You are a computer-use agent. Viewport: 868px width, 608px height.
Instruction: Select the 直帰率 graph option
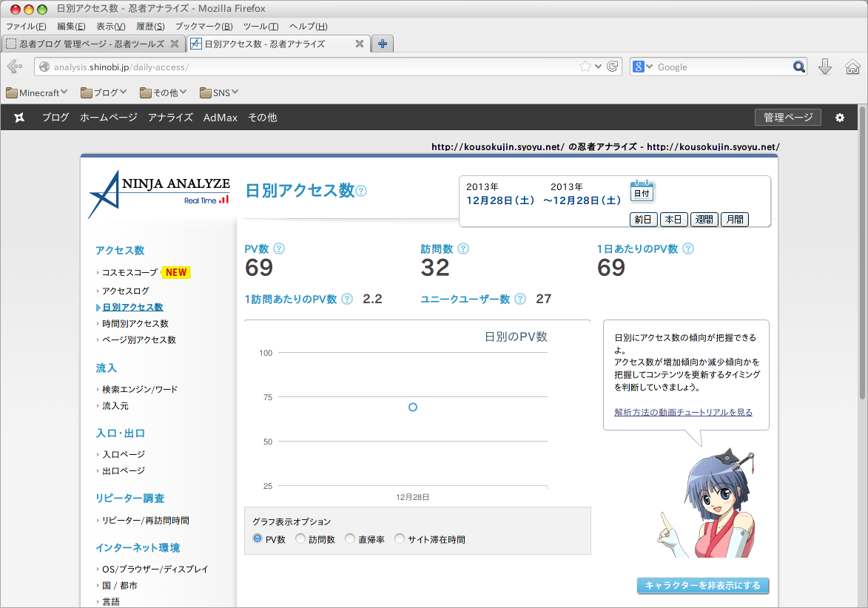(x=350, y=538)
